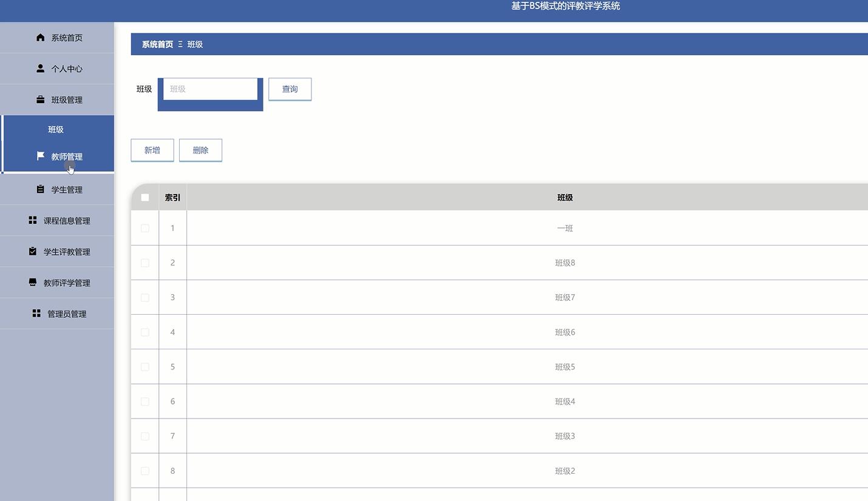
Task: Expand the 教师评学管理 sidebar menu
Action: pos(57,282)
